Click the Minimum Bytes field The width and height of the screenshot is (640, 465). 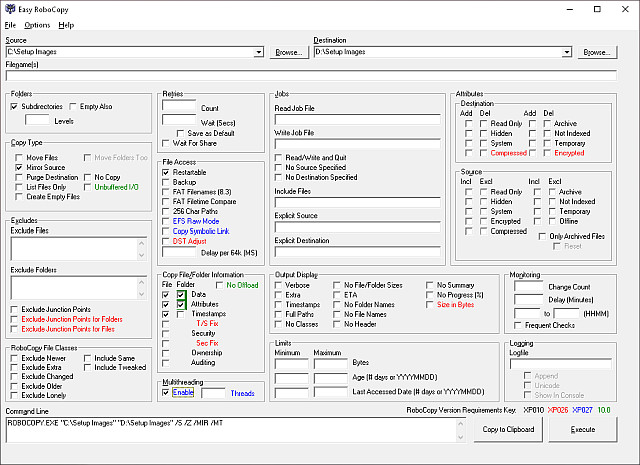(291, 363)
